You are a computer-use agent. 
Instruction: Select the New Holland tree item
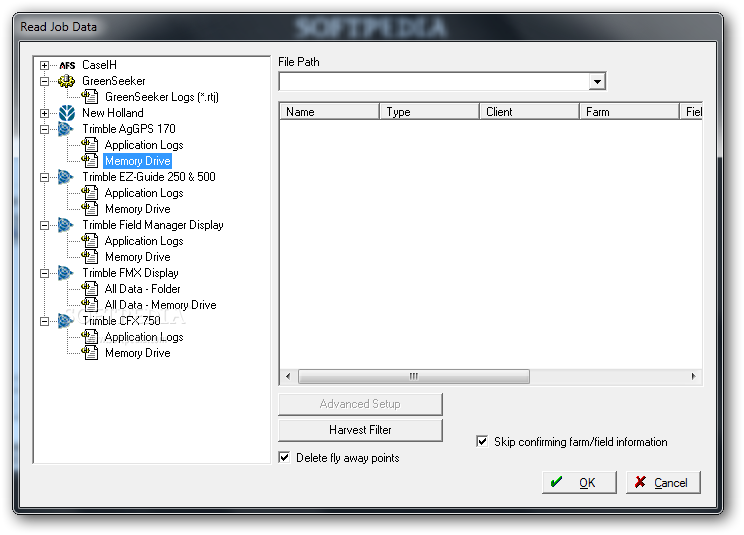pyautogui.click(x=113, y=113)
